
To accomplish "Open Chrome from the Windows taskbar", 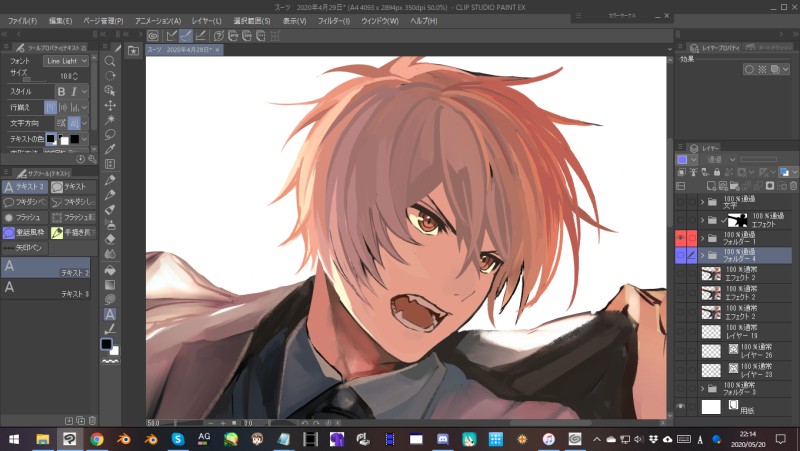I will point(96,439).
